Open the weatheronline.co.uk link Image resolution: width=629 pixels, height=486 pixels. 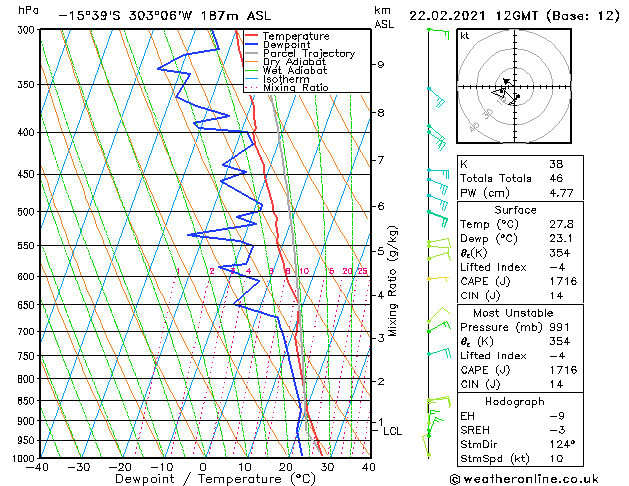click(531, 479)
